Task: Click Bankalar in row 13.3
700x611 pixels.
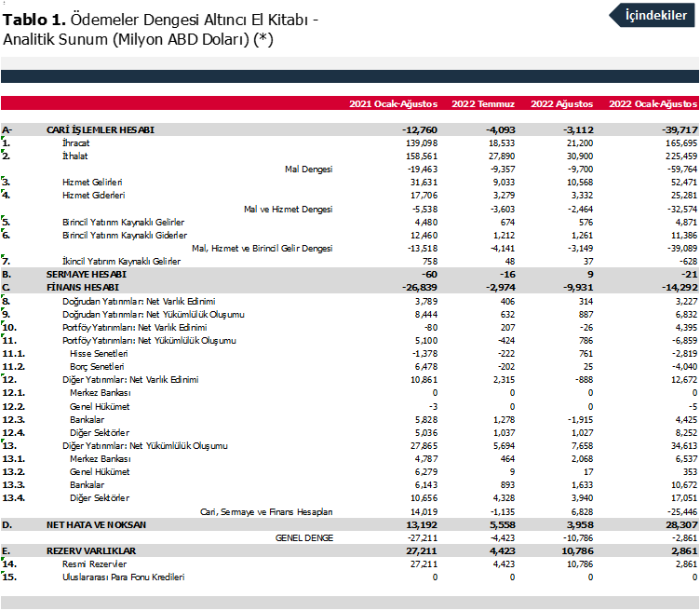Action: coord(87,484)
